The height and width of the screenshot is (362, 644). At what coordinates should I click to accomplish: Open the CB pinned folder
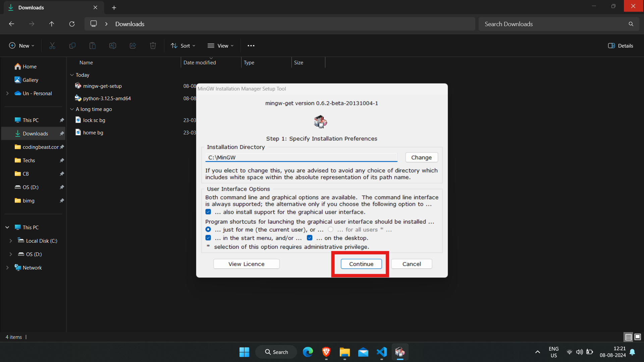[26, 174]
